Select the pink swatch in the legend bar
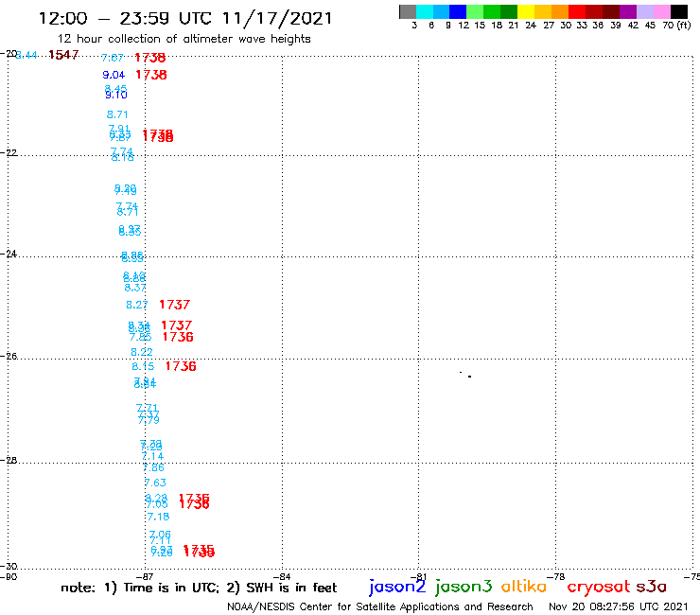Viewport: 700px width, 615px height. click(662, 11)
